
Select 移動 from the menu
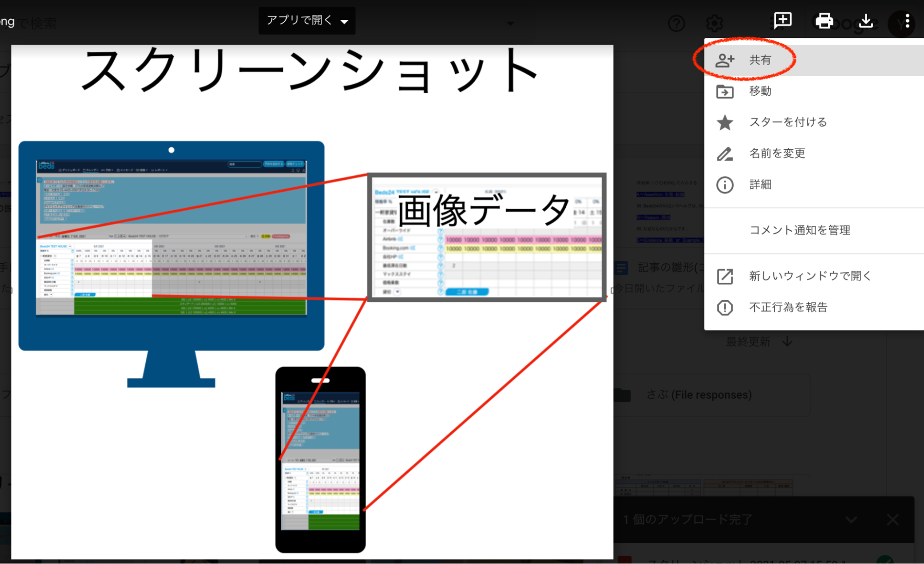point(760,91)
